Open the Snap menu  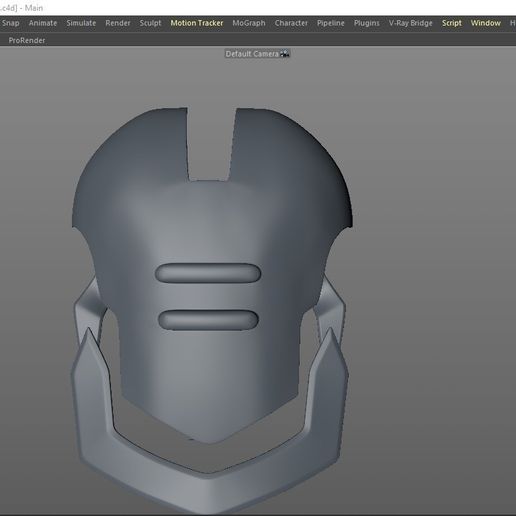coord(10,23)
